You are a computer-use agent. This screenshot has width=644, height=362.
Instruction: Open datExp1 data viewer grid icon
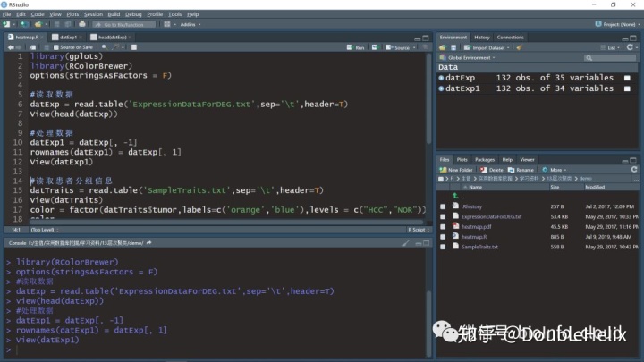pyautogui.click(x=627, y=88)
